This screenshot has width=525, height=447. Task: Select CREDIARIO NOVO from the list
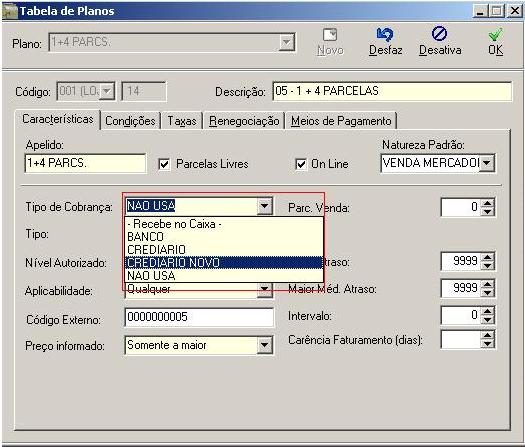tap(224, 263)
